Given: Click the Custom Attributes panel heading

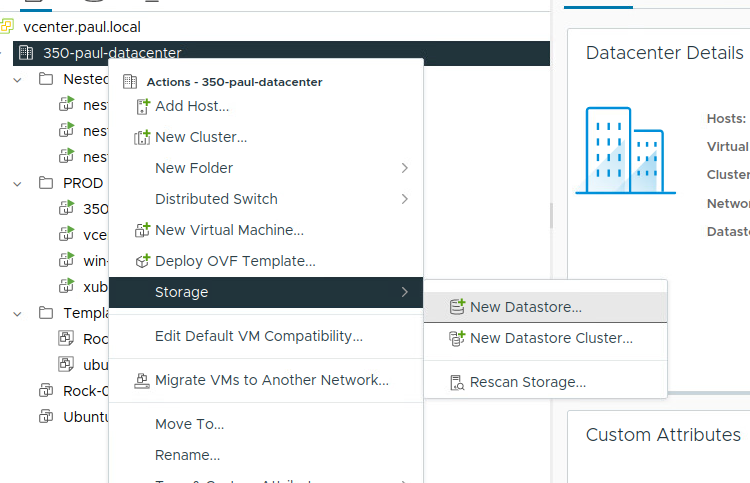Looking at the screenshot, I should (662, 434).
